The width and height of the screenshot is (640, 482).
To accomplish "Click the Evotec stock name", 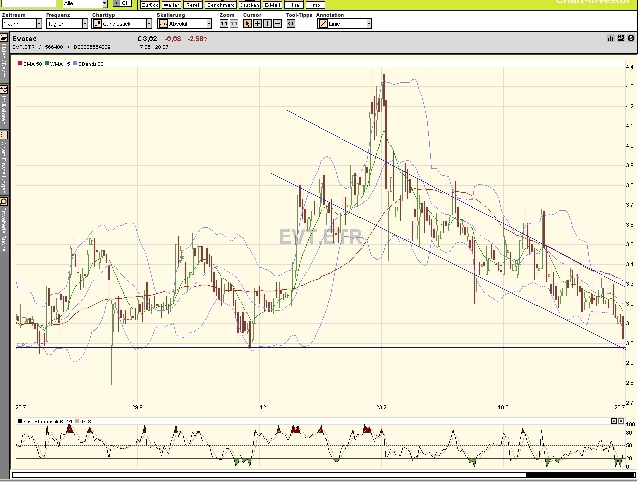I will point(24,38).
